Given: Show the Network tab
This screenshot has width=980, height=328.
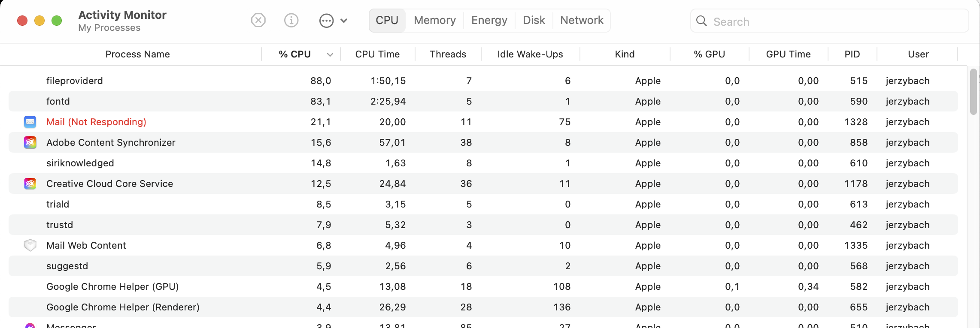Looking at the screenshot, I should [x=582, y=20].
